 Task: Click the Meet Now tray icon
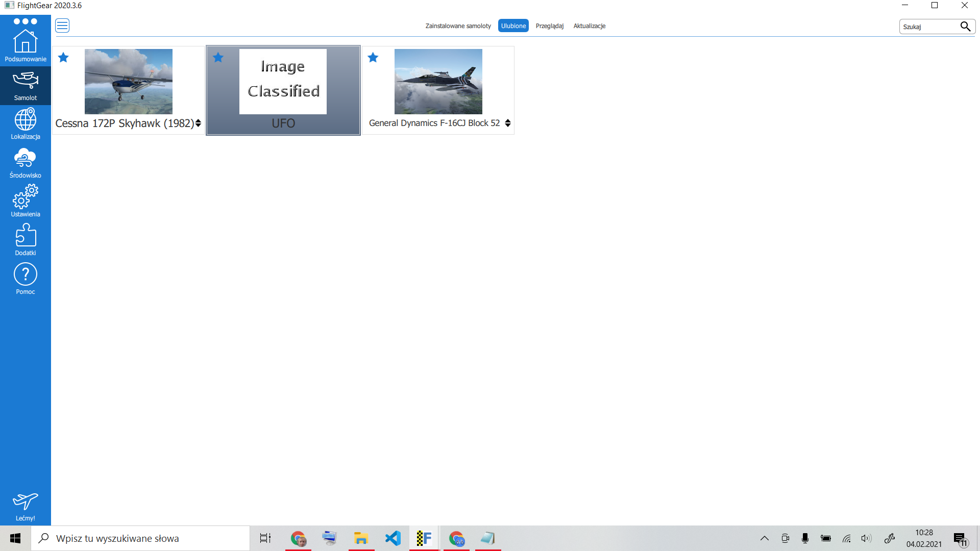[x=786, y=538]
